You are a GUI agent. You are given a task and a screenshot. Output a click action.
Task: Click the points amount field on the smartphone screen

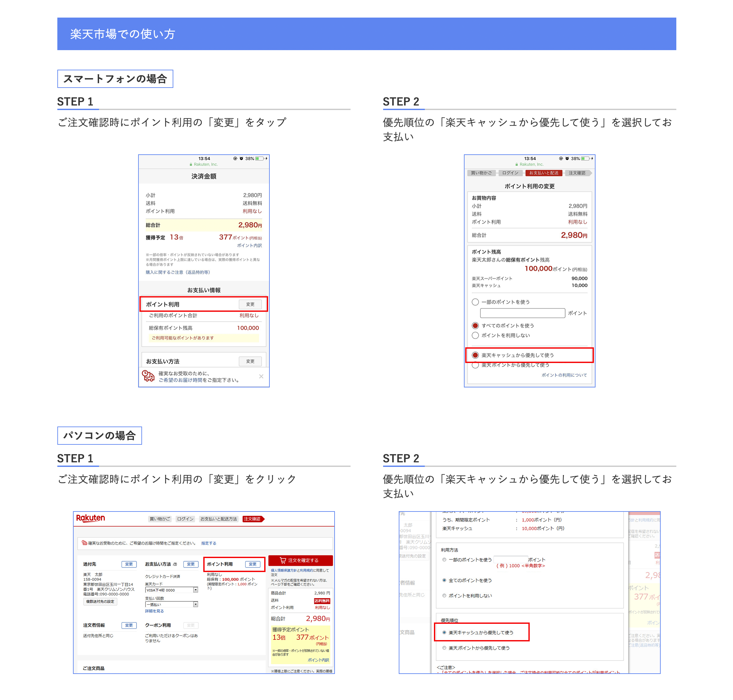tap(523, 313)
